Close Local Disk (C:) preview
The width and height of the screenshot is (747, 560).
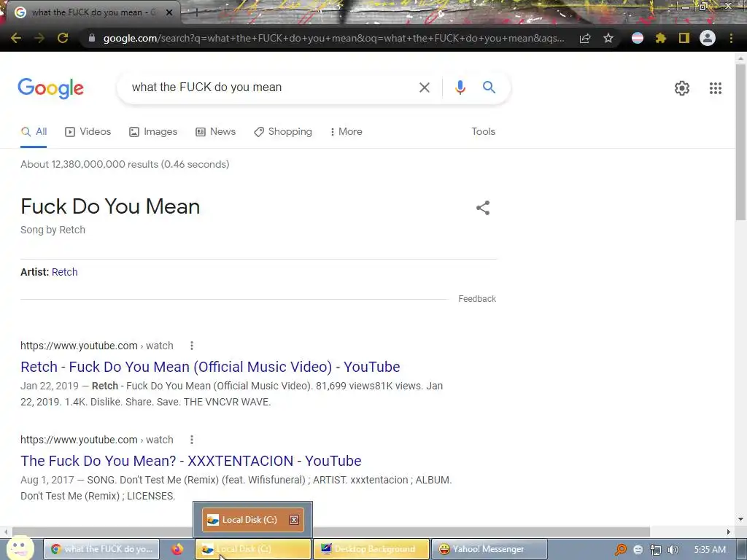coord(294,519)
